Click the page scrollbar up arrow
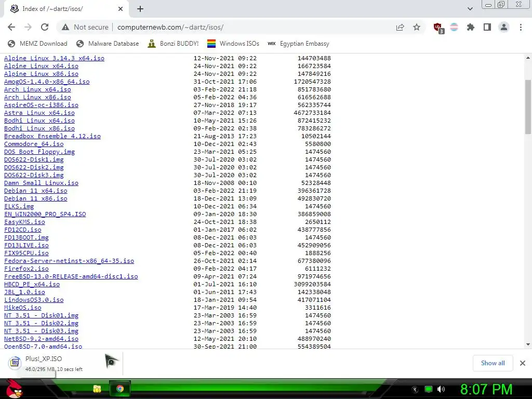 click(528, 58)
